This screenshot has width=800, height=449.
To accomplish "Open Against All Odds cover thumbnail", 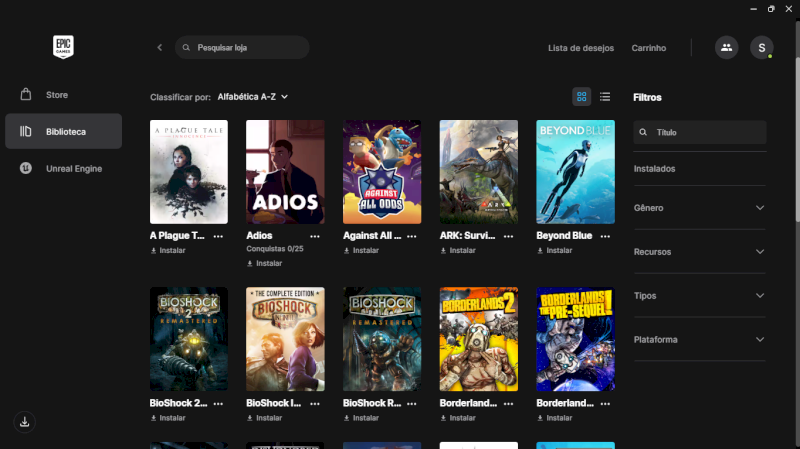I will point(382,172).
